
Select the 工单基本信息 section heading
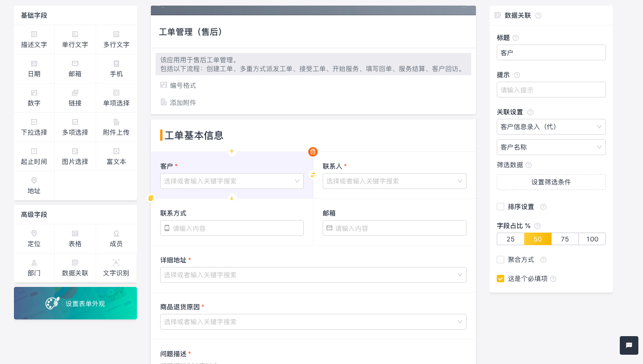[194, 135]
